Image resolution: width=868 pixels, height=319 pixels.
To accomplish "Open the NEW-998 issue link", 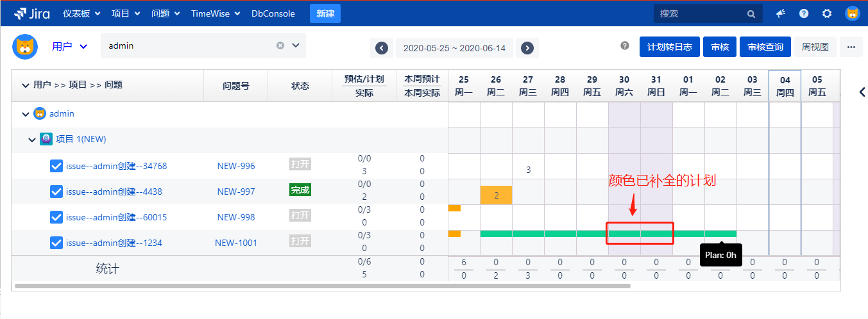I will [x=235, y=217].
